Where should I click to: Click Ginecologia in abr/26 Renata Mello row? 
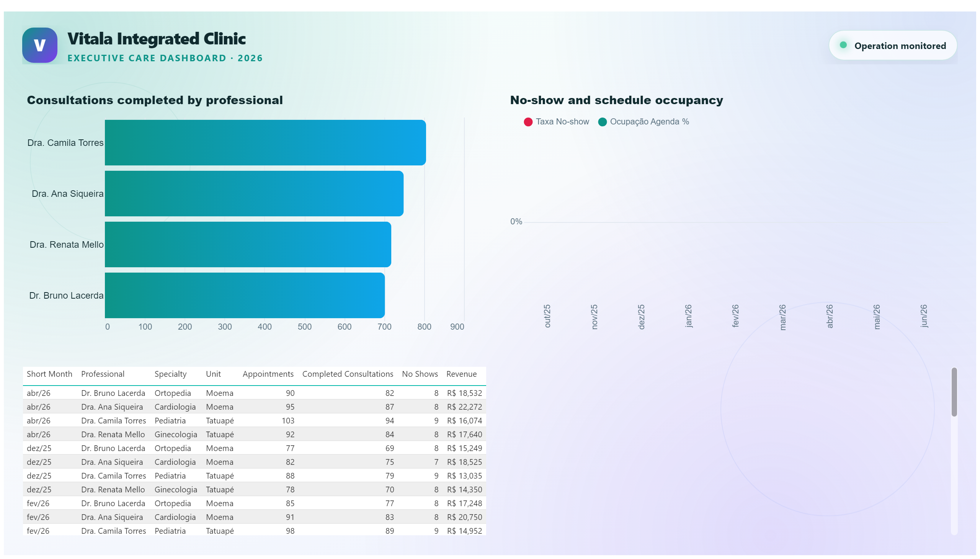pos(176,435)
